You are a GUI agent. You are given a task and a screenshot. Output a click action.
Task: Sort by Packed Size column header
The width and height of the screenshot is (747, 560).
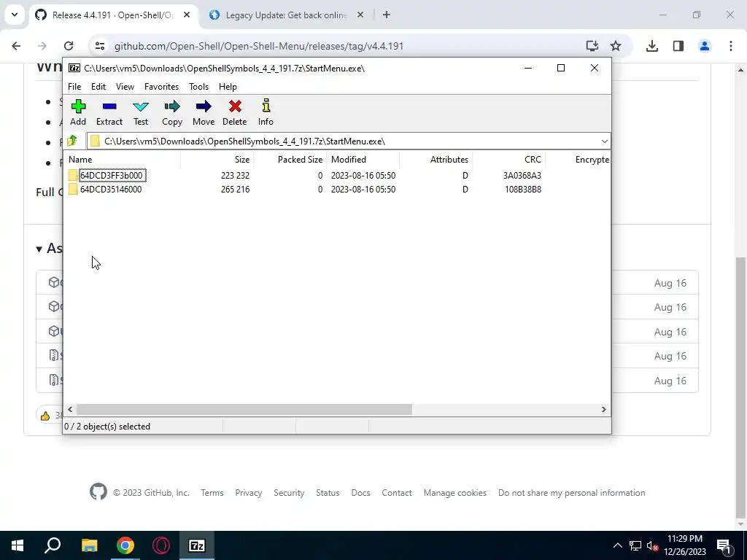[290, 160]
